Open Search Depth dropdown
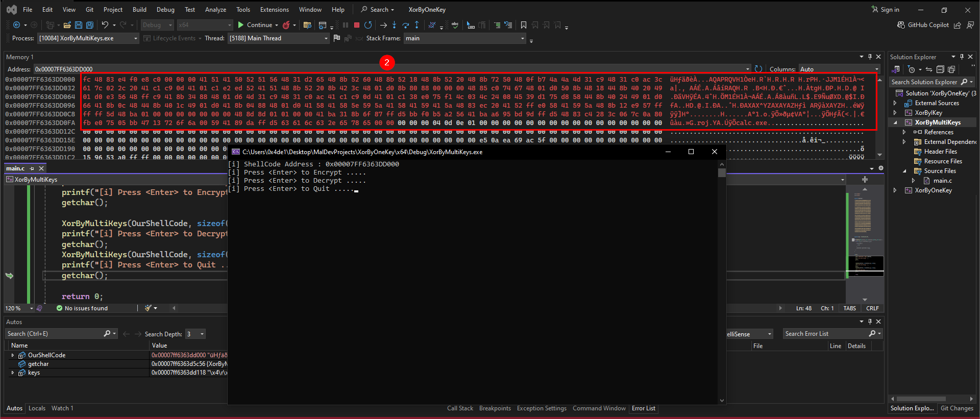This screenshot has height=419, width=980. (x=195, y=334)
